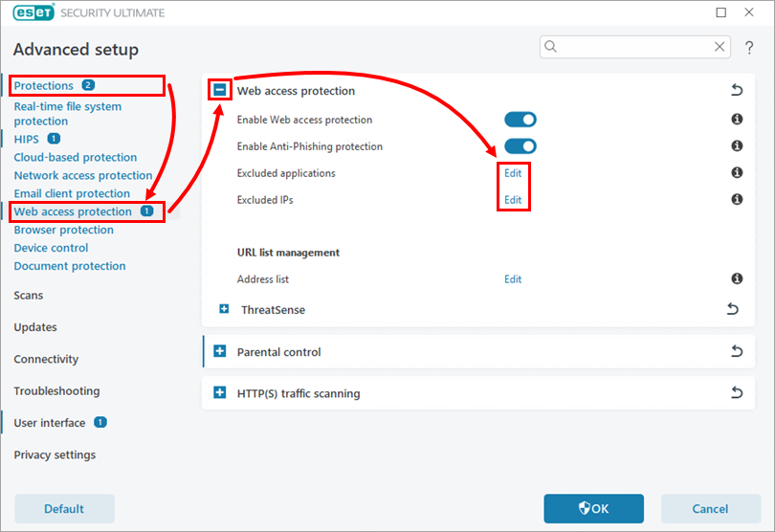Expand the ThreatSense section
Viewport: 775px width, 532px height.
point(224,309)
